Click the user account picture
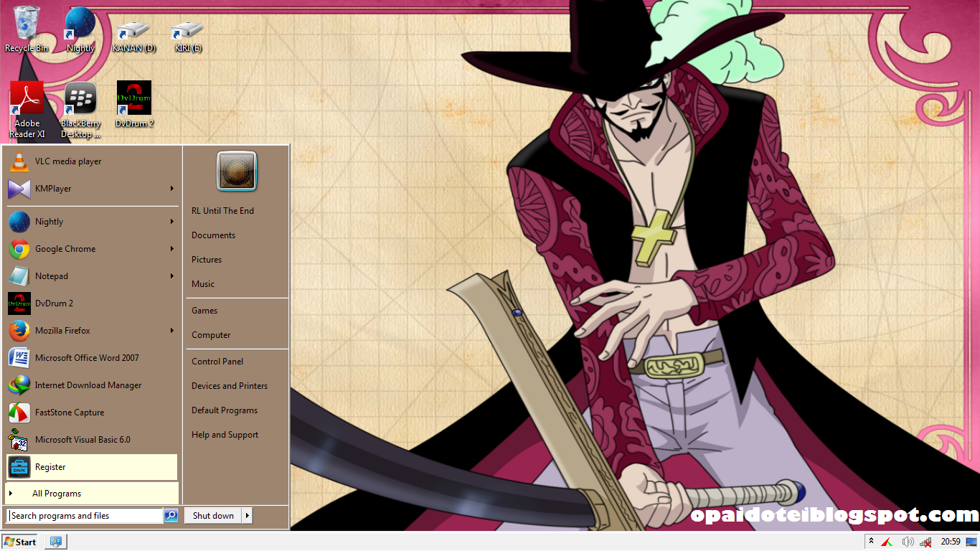 click(x=237, y=171)
